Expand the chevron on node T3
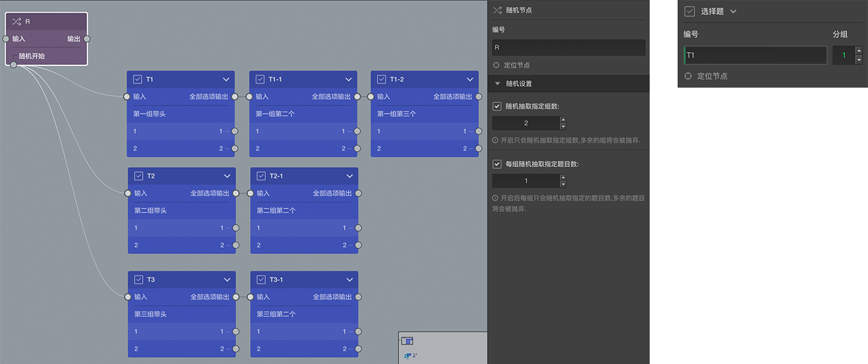Image resolution: width=868 pixels, height=364 pixels. click(x=227, y=280)
